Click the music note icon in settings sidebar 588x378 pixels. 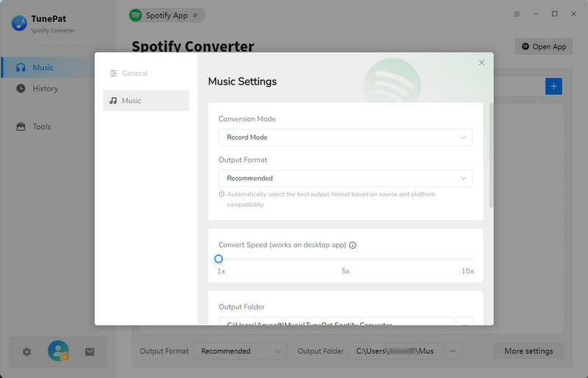click(x=113, y=101)
